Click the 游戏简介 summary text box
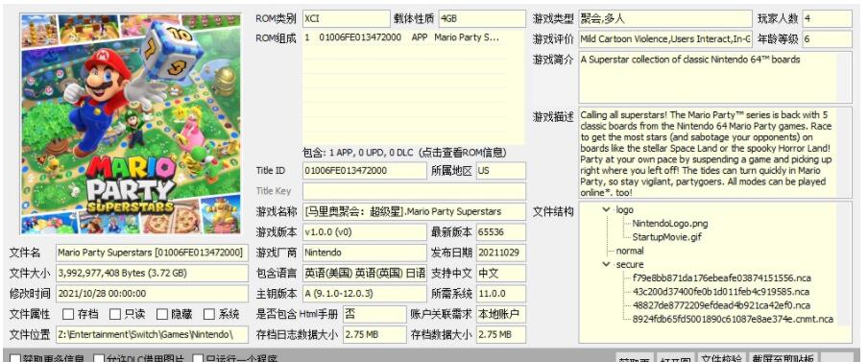Viewport: 868px width, 362px height. (715, 77)
